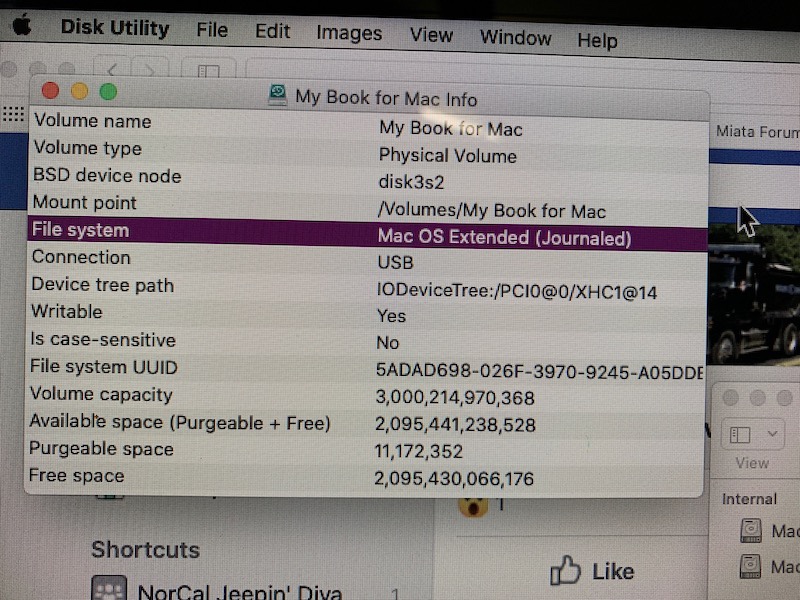Click the Device tree path value
This screenshot has height=600, width=800.
[x=517, y=291]
